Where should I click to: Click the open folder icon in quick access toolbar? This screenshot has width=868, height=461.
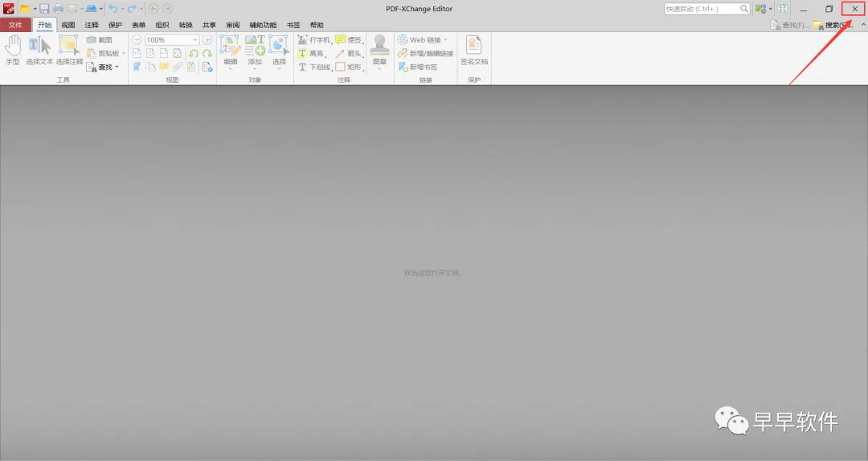pyautogui.click(x=25, y=8)
